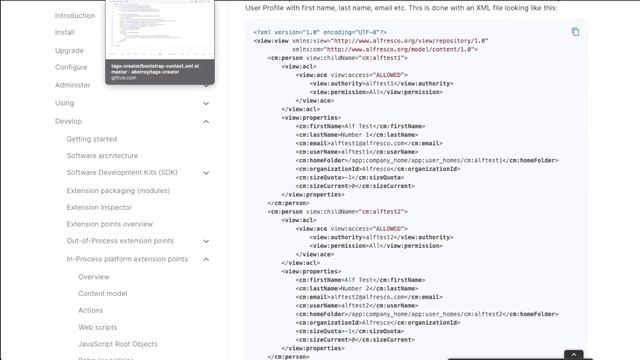Screen dimensions: 640x360
Task: Copy the XML code block to clipboard
Action: [575, 32]
